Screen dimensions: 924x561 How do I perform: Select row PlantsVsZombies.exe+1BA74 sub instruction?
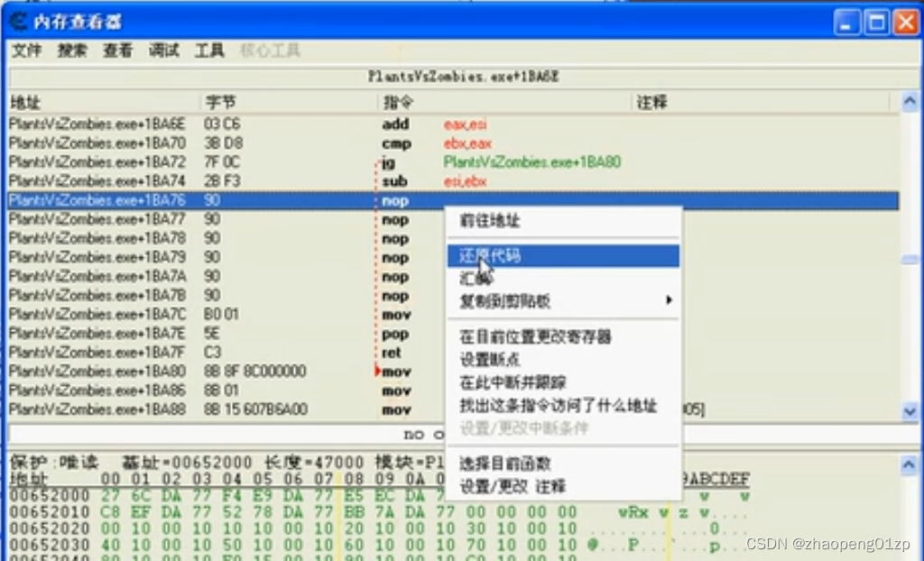(453, 181)
